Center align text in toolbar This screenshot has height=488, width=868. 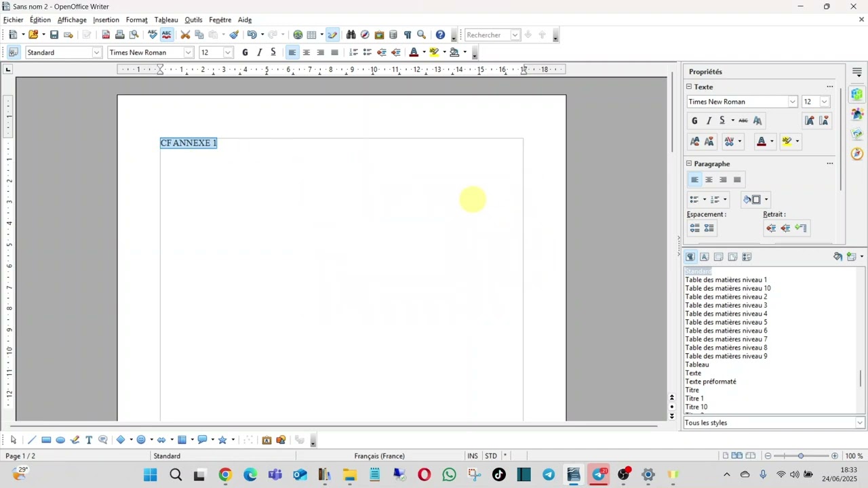click(x=307, y=52)
